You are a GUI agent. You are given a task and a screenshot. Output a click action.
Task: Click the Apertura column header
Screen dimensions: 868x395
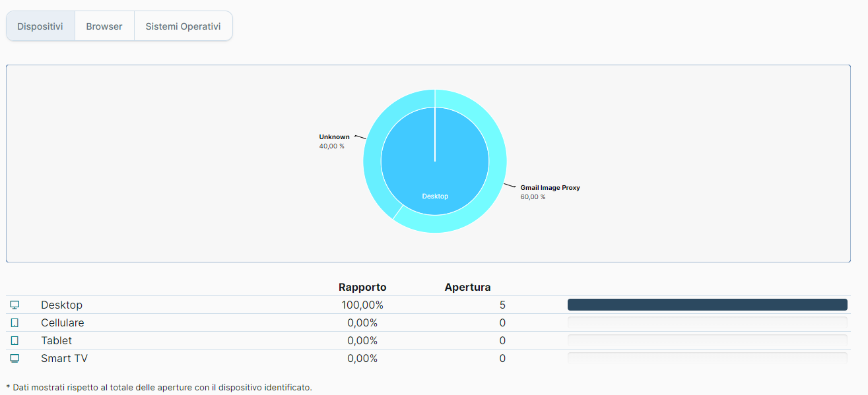point(467,287)
